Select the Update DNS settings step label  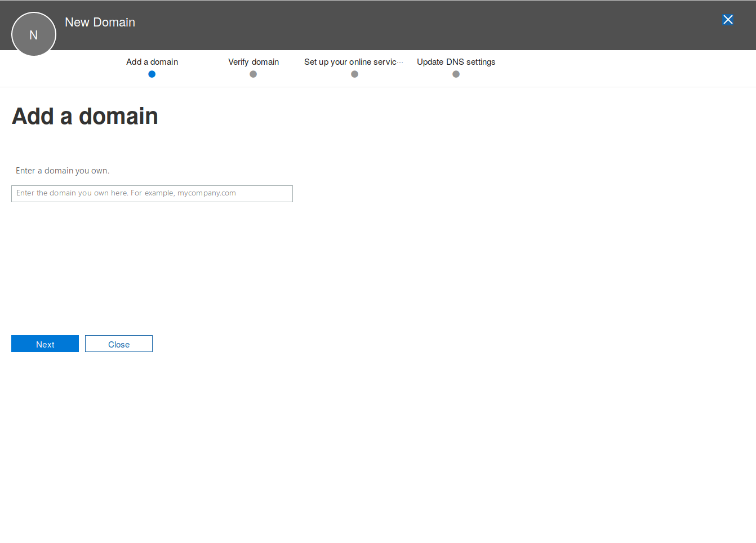click(456, 62)
